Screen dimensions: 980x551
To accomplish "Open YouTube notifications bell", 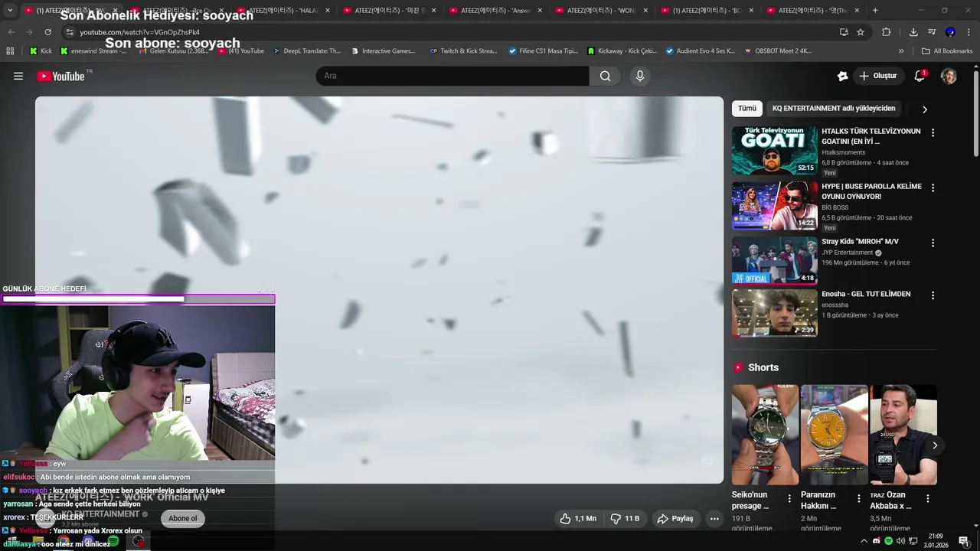I will click(920, 76).
